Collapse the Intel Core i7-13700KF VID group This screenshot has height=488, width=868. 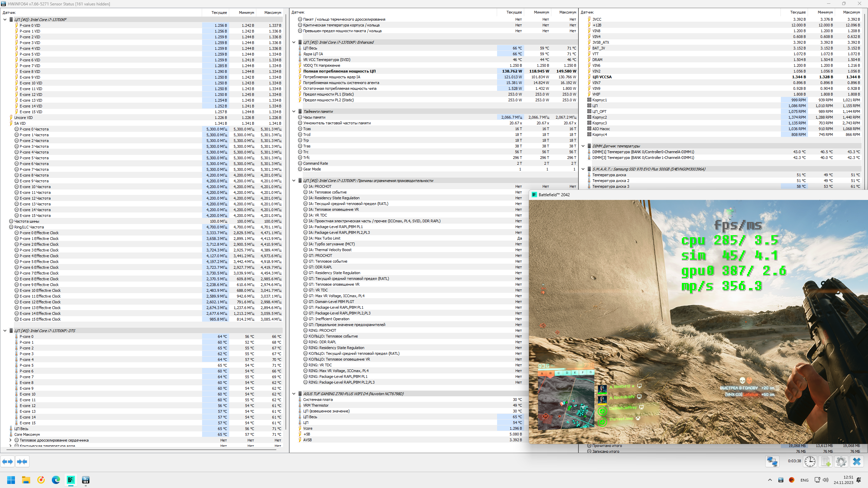click(5, 20)
